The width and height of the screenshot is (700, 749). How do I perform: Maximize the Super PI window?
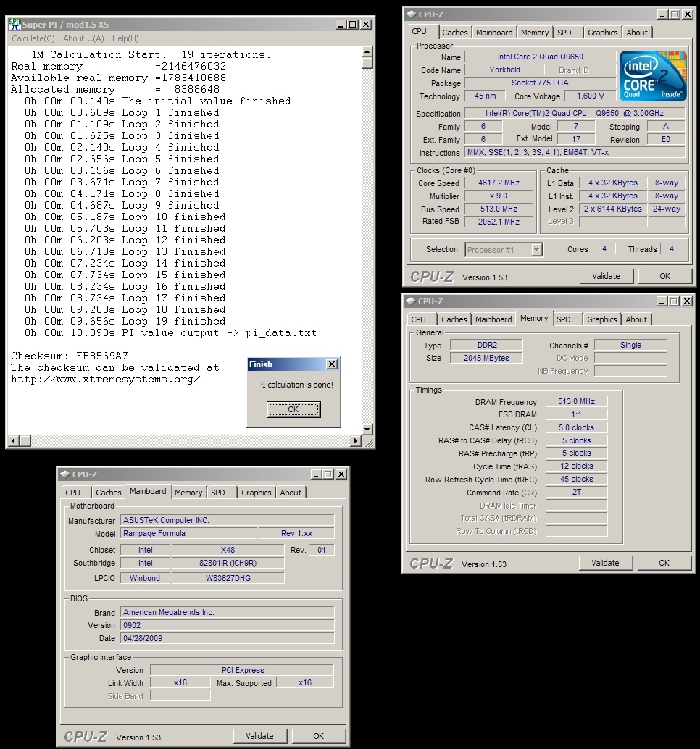[x=353, y=25]
